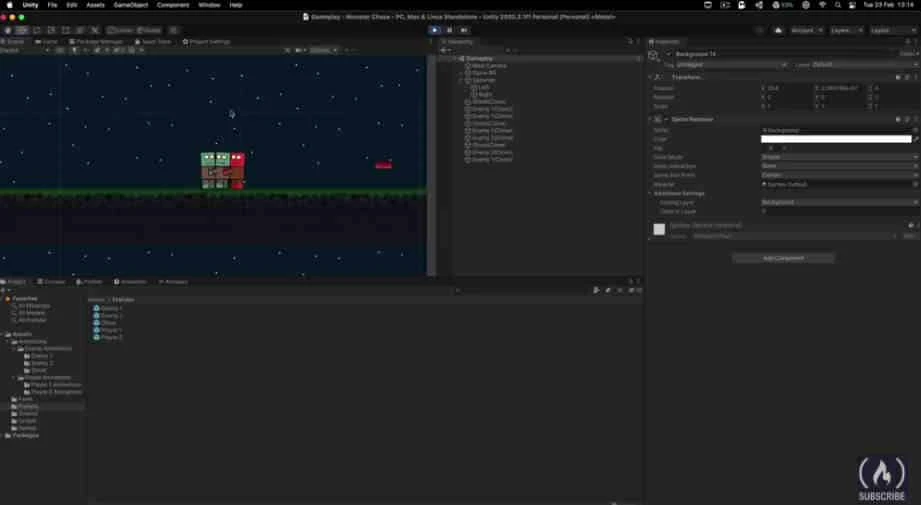The image size is (921, 505).
Task: Open the Sprite object picker circle
Action: [x=916, y=130]
